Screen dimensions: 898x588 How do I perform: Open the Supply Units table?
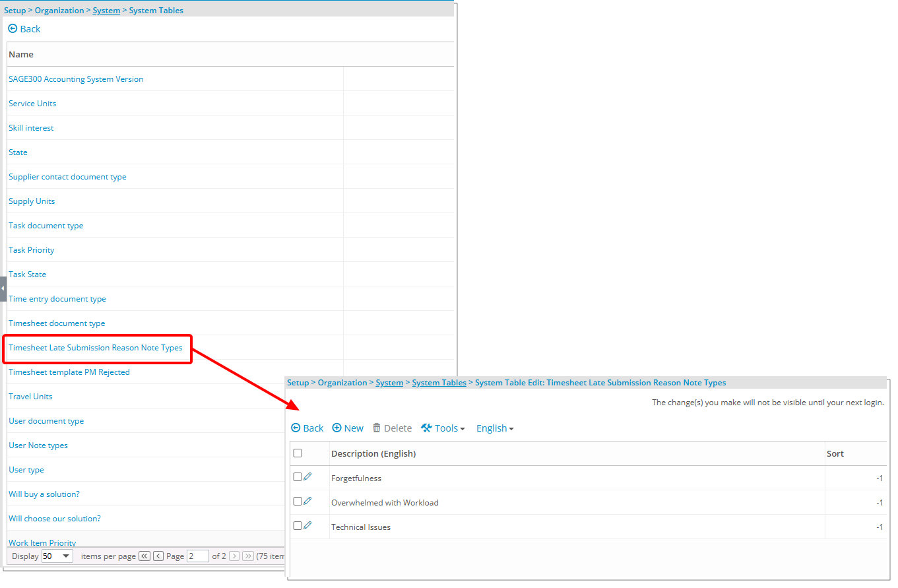pos(32,201)
